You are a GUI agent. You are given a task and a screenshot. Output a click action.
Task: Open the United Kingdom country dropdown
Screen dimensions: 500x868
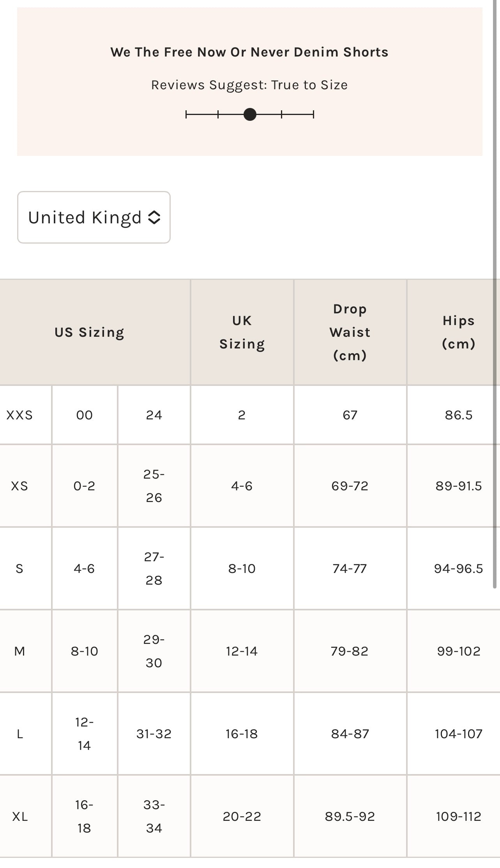[94, 217]
